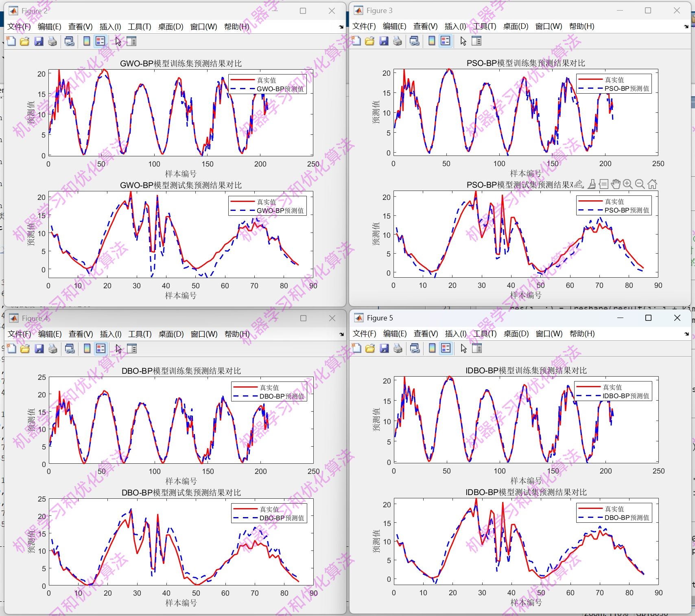695x616 pixels.
Task: Select title DBO-BP模型测试集预测结果对比
Action: (181, 493)
